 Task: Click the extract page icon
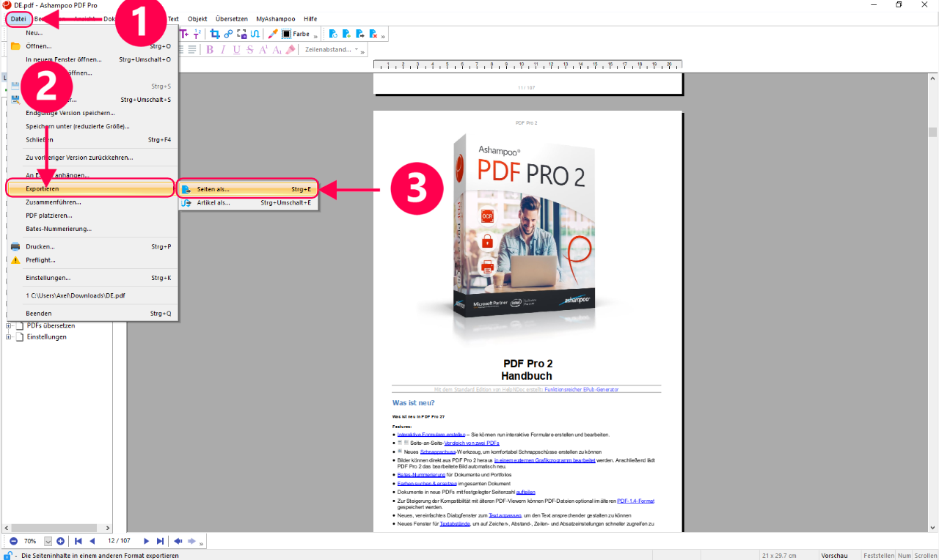(x=360, y=34)
